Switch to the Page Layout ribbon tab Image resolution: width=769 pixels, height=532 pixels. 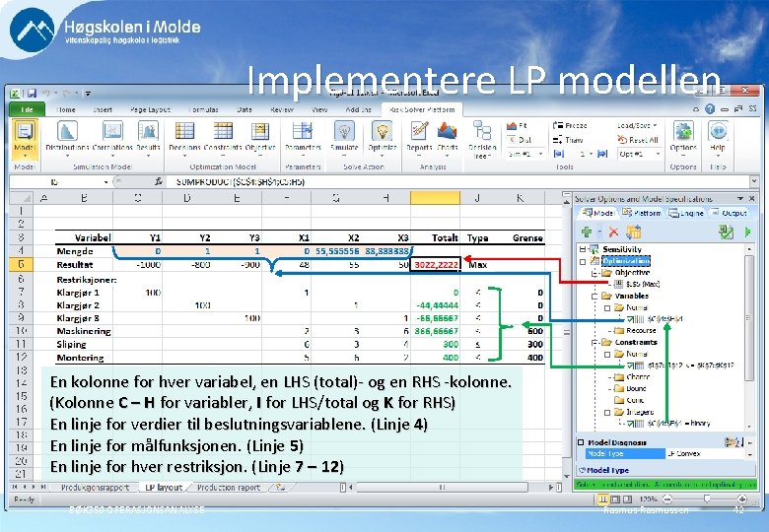150,109
